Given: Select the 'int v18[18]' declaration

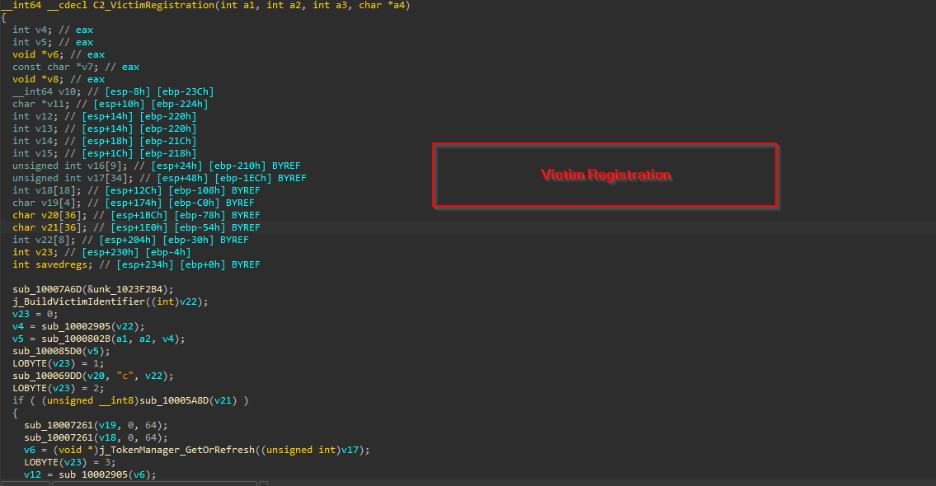Looking at the screenshot, I should pyautogui.click(x=136, y=190).
